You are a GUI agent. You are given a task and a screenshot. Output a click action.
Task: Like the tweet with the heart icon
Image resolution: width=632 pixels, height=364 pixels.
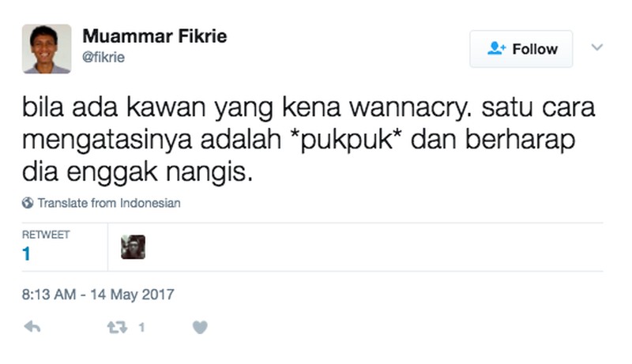(200, 328)
